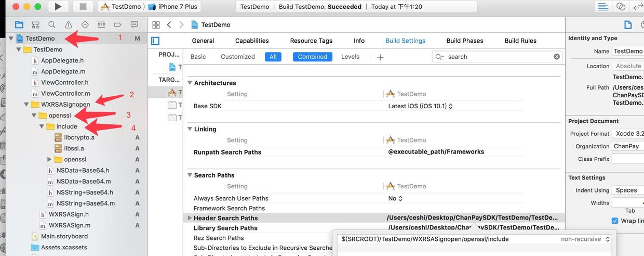
Task: Expand the Header Search Paths row
Action: (190, 218)
